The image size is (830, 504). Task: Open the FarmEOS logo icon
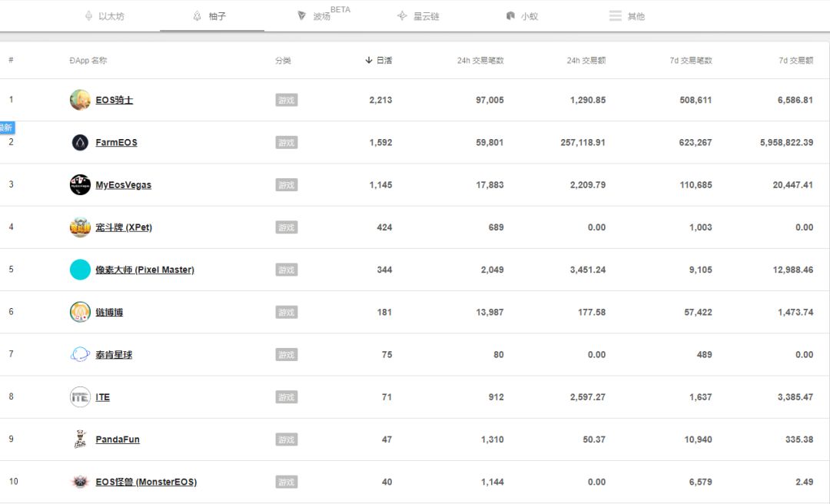point(80,142)
